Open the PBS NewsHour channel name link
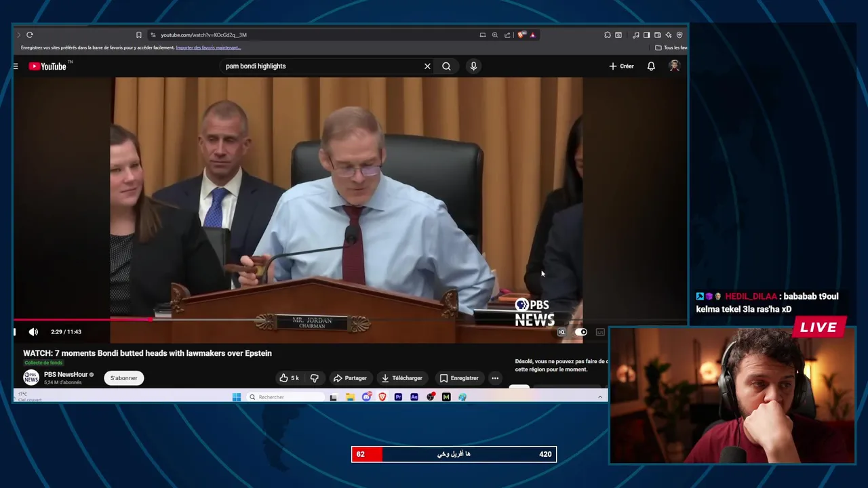868x488 pixels. click(66, 374)
